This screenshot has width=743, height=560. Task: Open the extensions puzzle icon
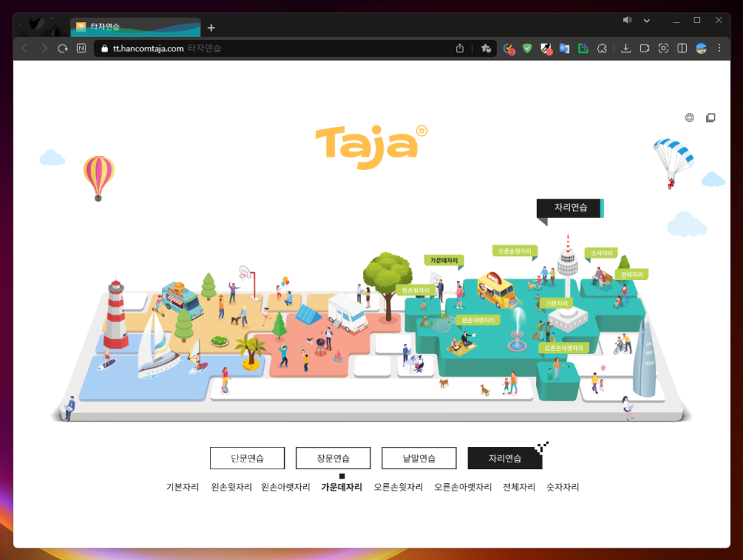(601, 48)
